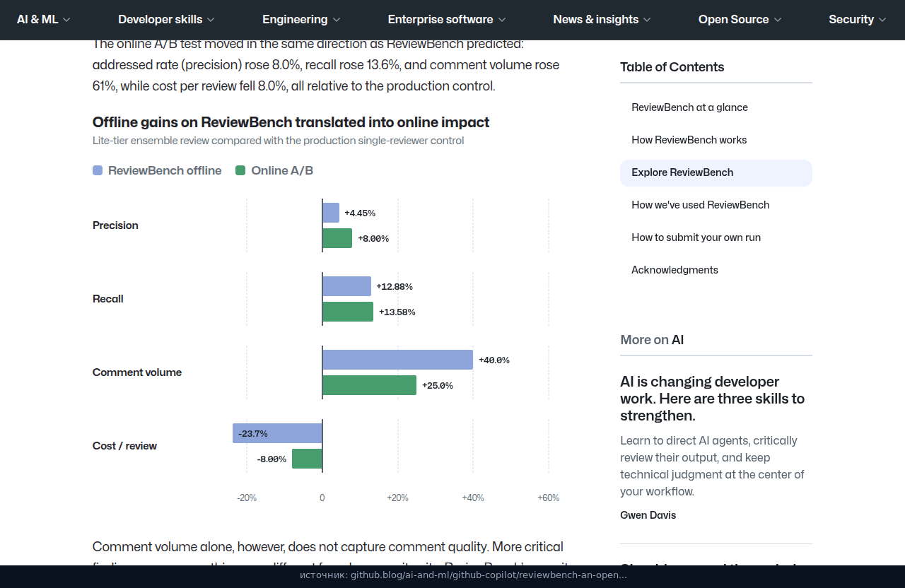905x588 pixels.
Task: Open How to submit your own run
Action: coord(696,237)
